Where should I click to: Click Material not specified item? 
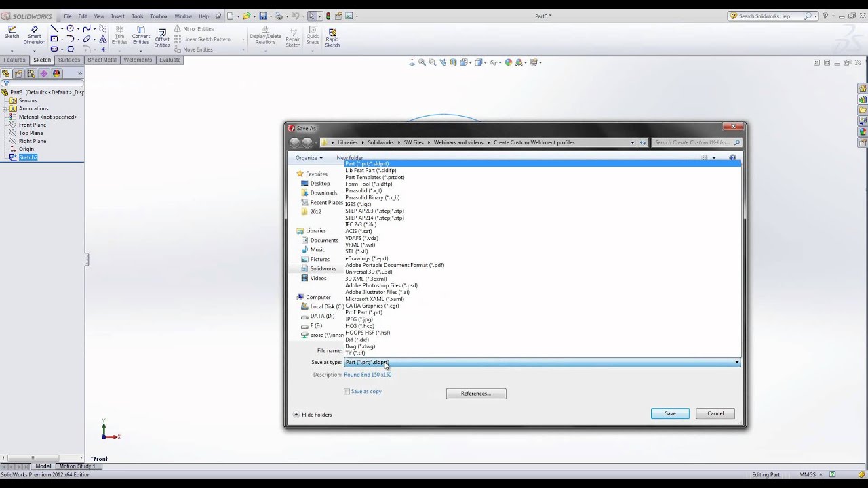point(47,117)
